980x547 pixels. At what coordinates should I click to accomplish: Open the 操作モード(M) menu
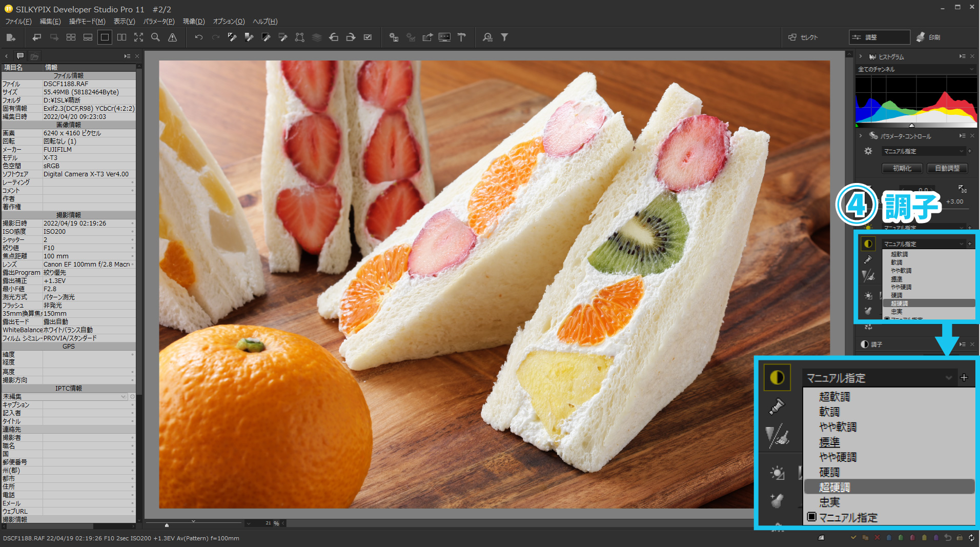(87, 22)
